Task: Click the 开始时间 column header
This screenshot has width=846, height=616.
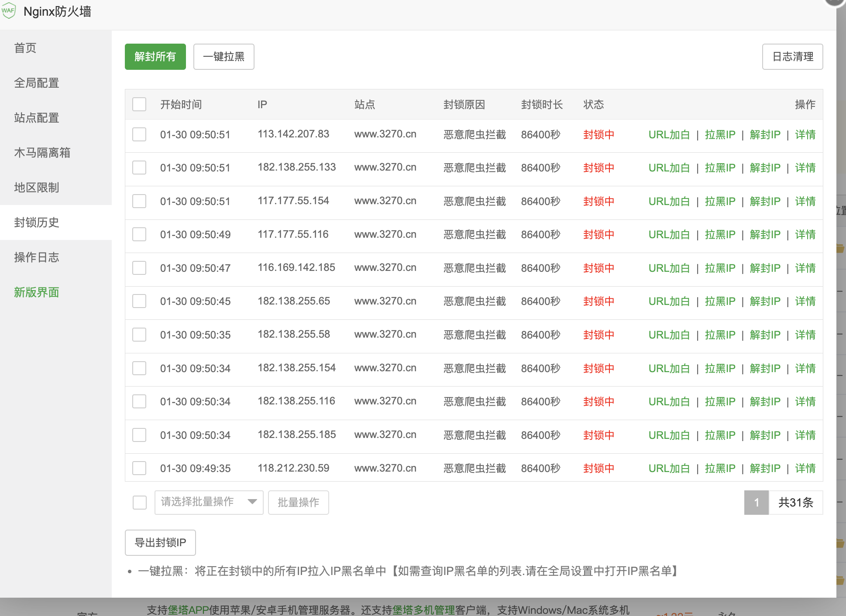Action: [181, 104]
